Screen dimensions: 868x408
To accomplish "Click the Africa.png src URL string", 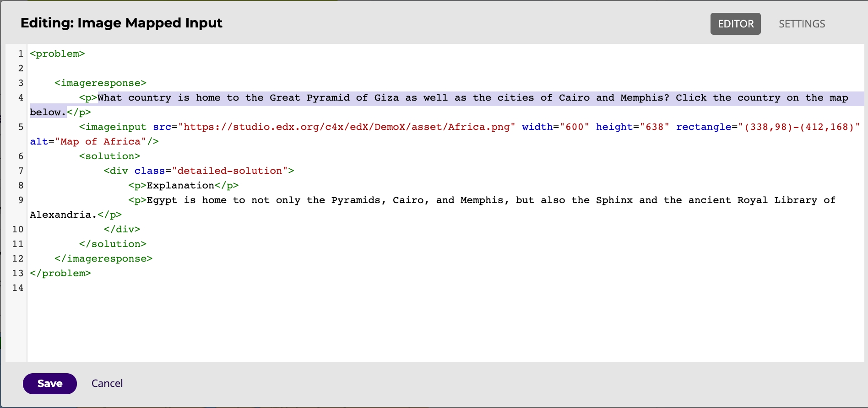I will pos(347,127).
